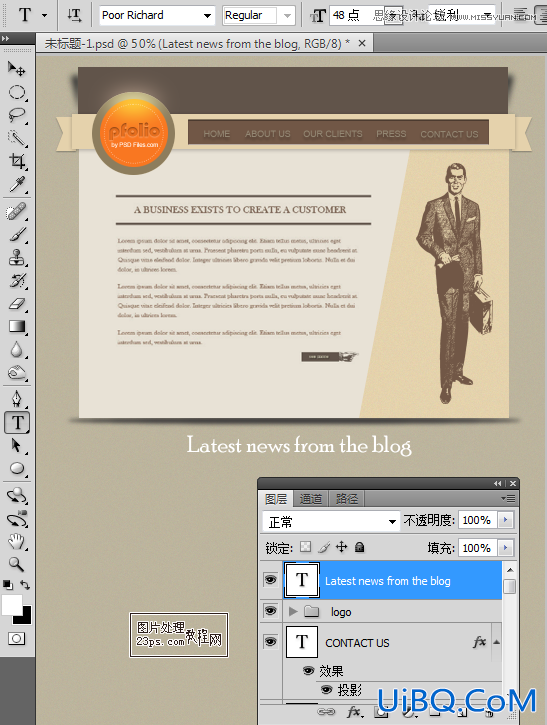Select the Elliptical Marquee tool
Screen dimensions: 547x725
[17, 92]
